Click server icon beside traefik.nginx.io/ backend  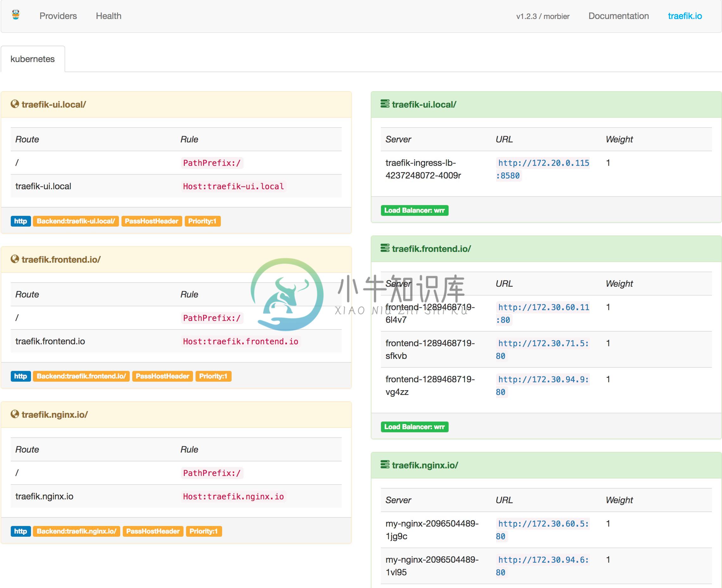pyautogui.click(x=385, y=464)
